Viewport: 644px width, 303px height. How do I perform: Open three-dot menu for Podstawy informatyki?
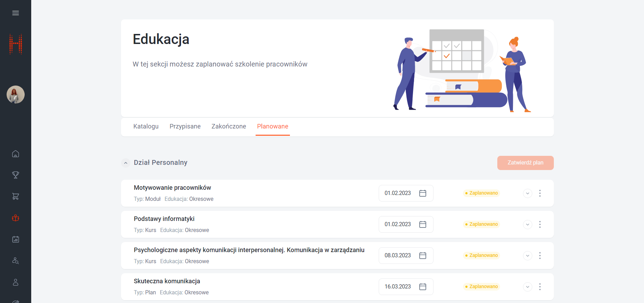tap(540, 224)
